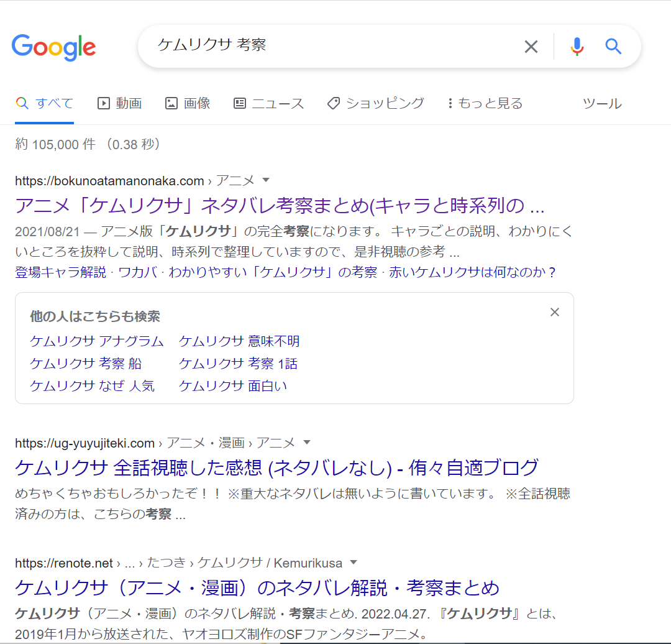Open dropdown arrow next to ug-yuyujiteki.com URL
671x644 pixels.
tap(306, 443)
